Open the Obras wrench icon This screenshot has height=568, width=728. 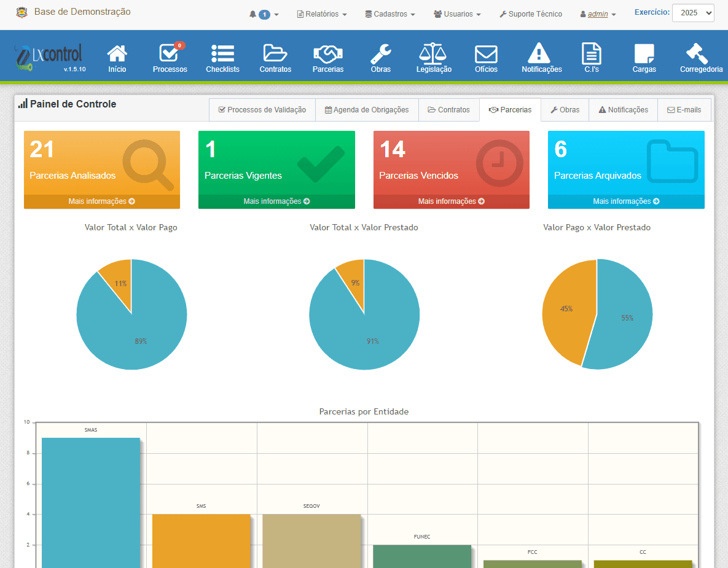coord(380,55)
